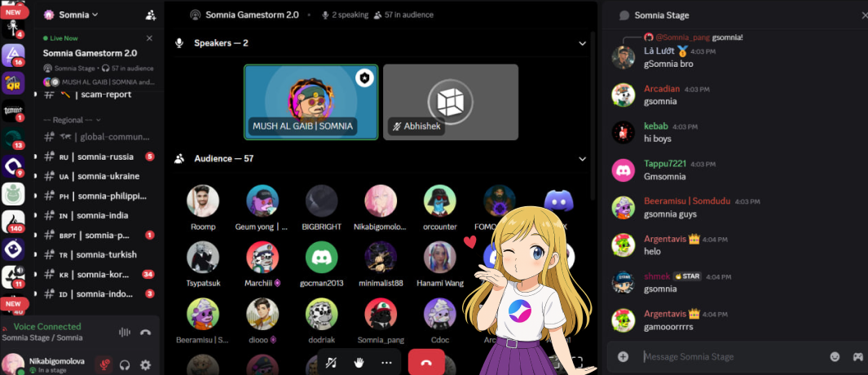Open gocman2013's Discord avatar
Image resolution: width=868 pixels, height=375 pixels.
tap(322, 257)
